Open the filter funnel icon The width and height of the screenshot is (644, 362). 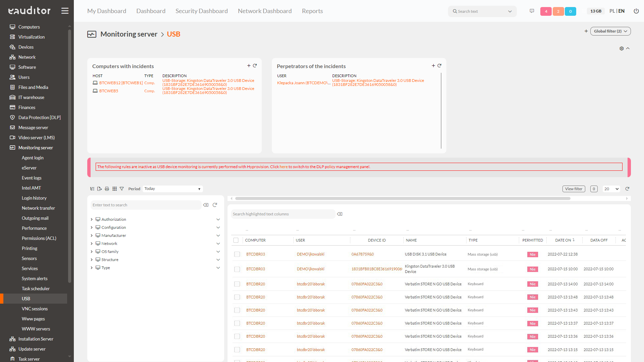122,189
